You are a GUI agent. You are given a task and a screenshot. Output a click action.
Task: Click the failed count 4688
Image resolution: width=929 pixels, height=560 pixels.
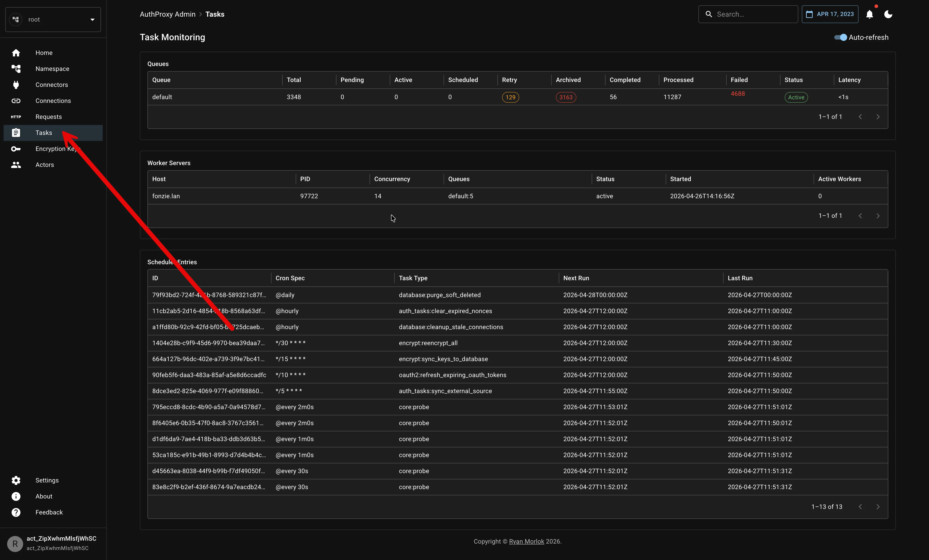[x=738, y=94]
